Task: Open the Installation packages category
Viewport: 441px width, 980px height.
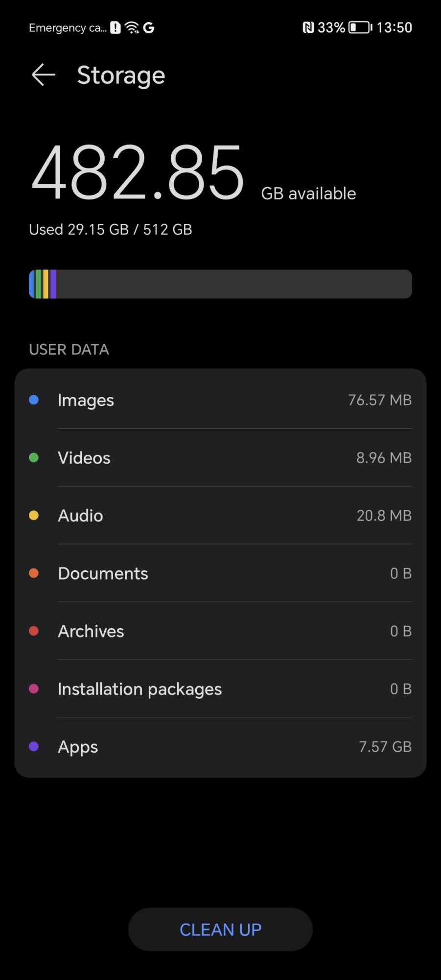Action: pos(220,689)
